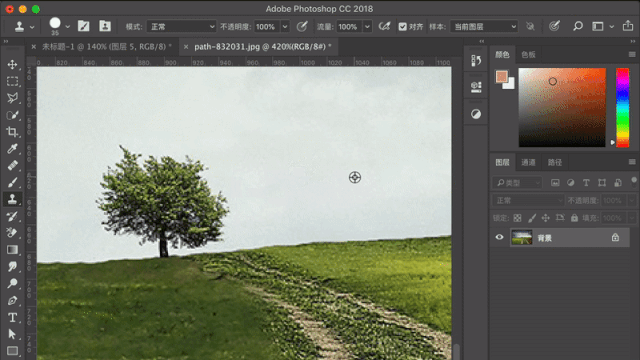Open the Sample source dropdown
This screenshot has width=640, height=360.
pos(484,27)
